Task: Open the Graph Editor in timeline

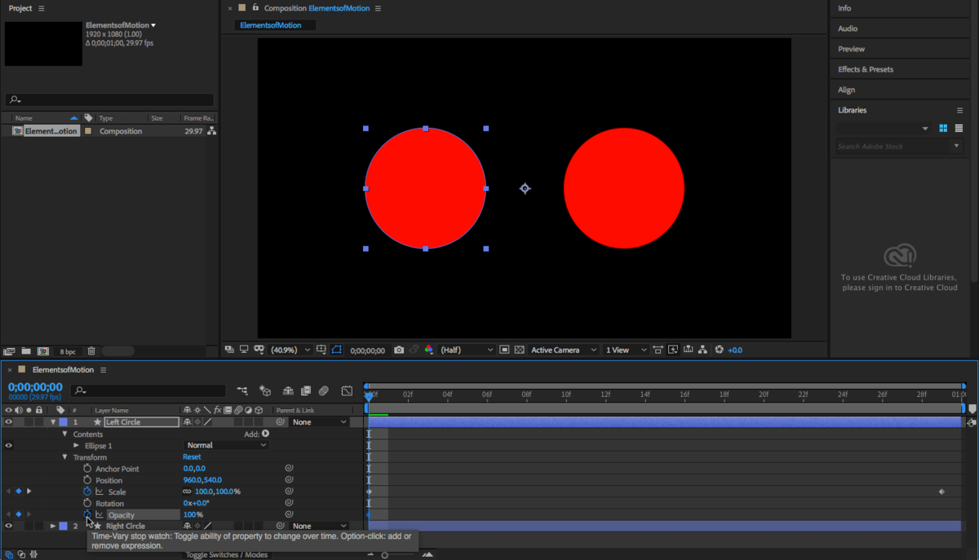Action: (347, 390)
